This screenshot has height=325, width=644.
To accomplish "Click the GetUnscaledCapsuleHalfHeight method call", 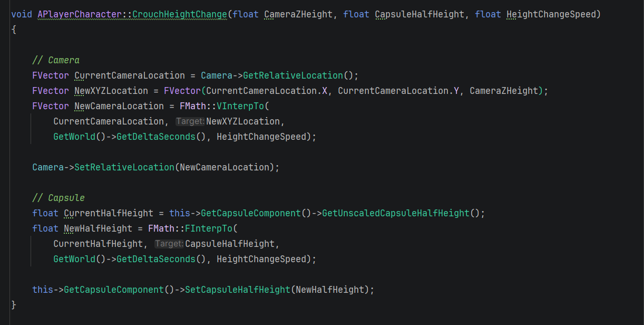I will tap(395, 213).
